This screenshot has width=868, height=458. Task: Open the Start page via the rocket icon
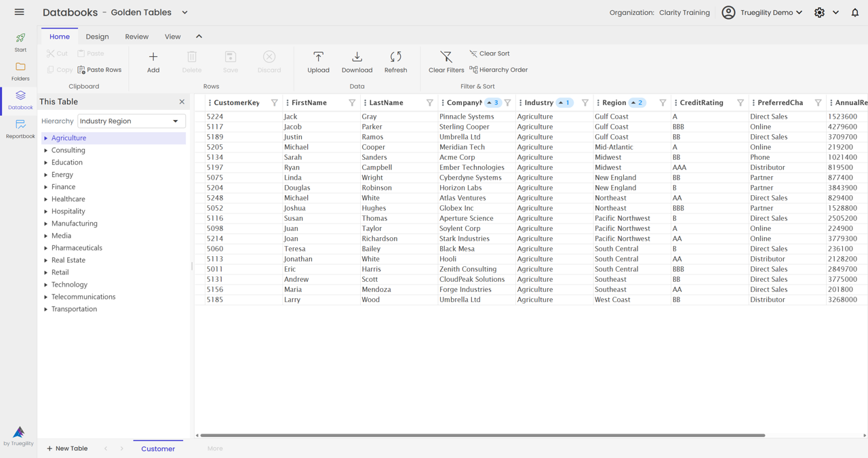point(20,42)
